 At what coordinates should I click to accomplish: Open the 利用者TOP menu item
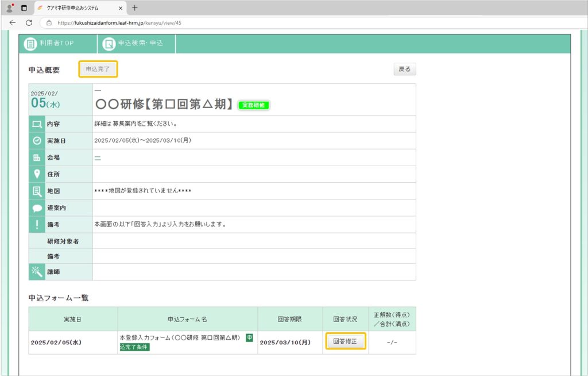(x=56, y=44)
